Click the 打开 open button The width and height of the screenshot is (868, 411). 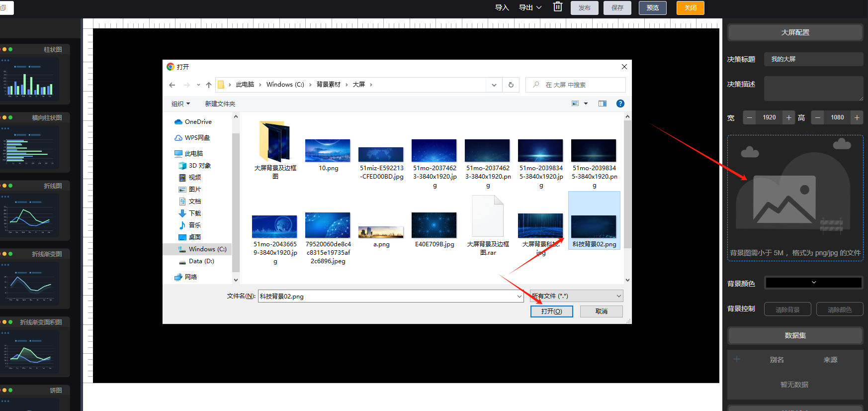(551, 311)
